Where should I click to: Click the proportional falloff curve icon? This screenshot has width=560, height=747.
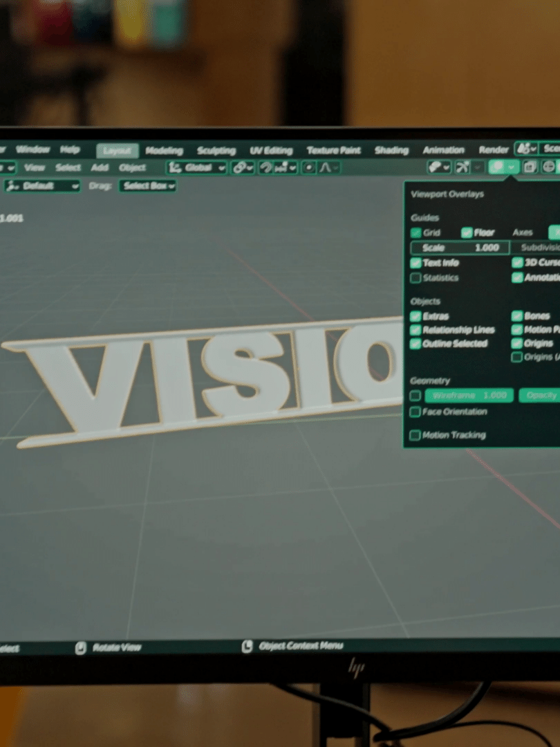327,167
